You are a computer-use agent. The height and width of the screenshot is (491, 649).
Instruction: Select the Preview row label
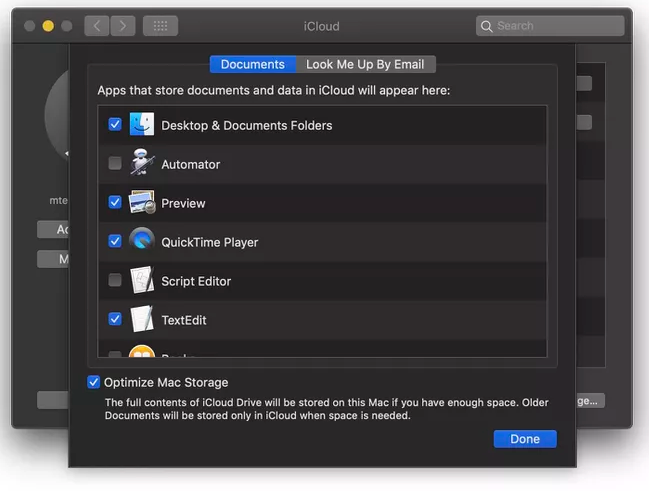(183, 203)
